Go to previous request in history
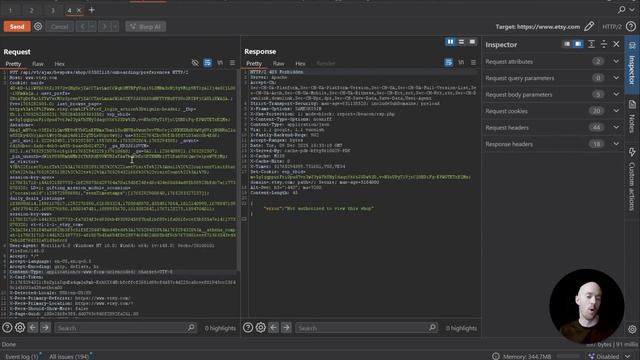 pyautogui.click(x=83, y=27)
